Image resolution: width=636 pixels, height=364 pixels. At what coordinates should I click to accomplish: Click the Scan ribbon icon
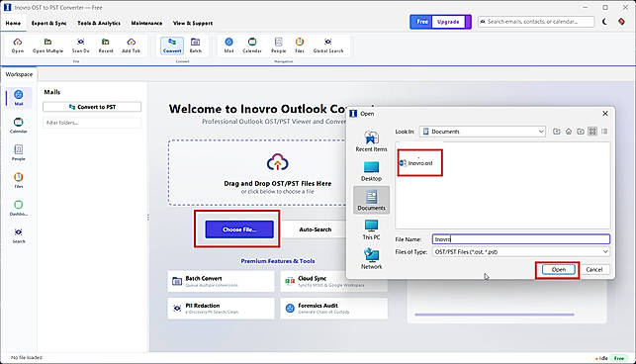click(81, 45)
